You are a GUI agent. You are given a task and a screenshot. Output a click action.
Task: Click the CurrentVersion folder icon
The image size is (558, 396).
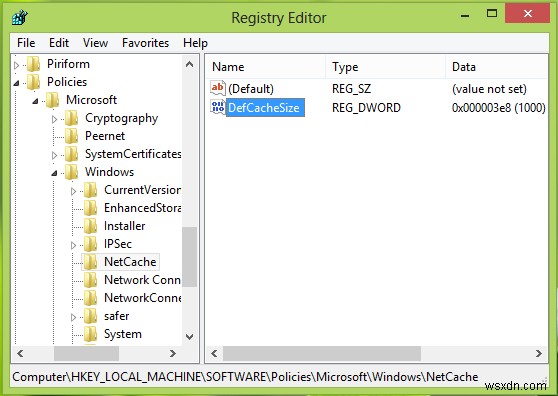click(x=91, y=190)
